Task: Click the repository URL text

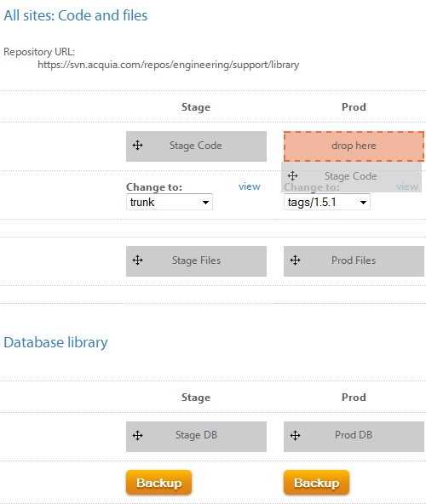Action: pos(169,65)
